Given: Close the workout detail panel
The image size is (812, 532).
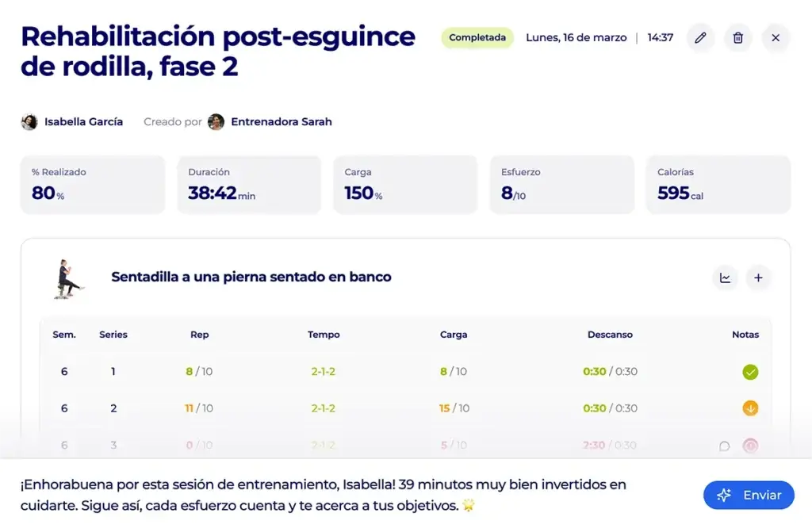Looking at the screenshot, I should tap(776, 38).
